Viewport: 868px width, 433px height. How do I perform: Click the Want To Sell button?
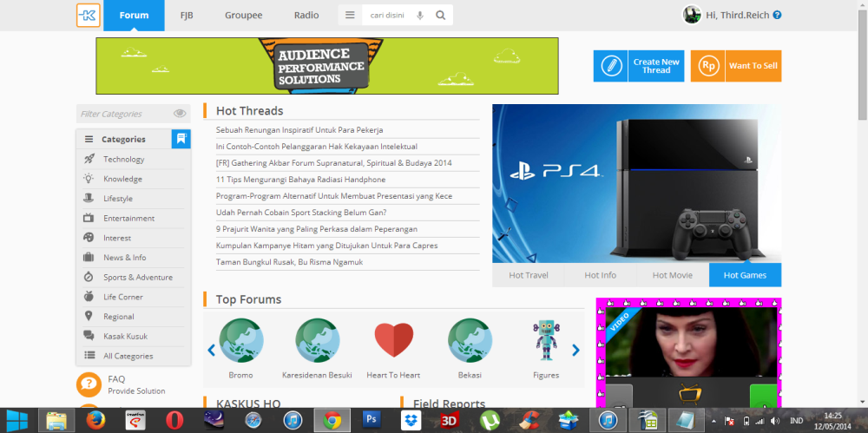(736, 66)
